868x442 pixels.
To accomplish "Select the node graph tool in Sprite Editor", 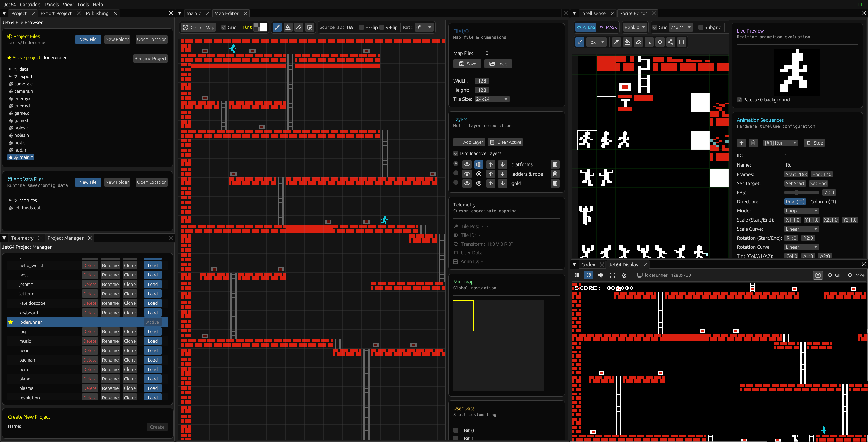I will click(670, 42).
